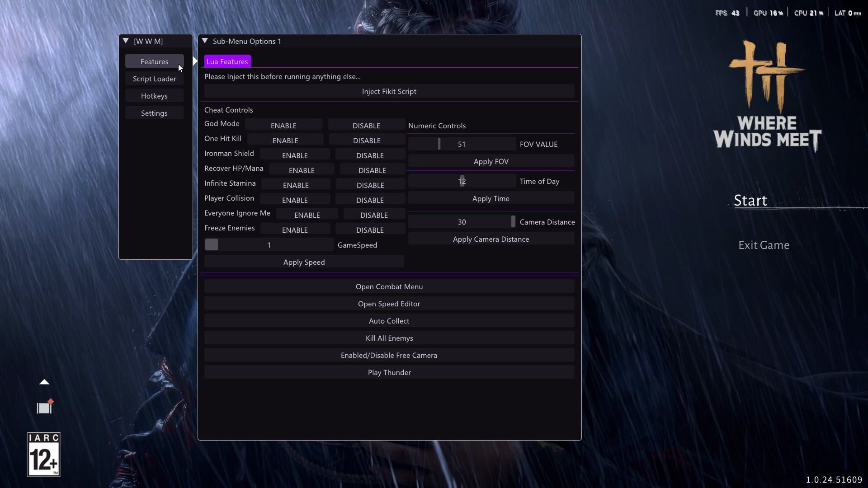Image resolution: width=868 pixels, height=488 pixels.
Task: Click the CPU usage readout
Action: click(x=809, y=13)
